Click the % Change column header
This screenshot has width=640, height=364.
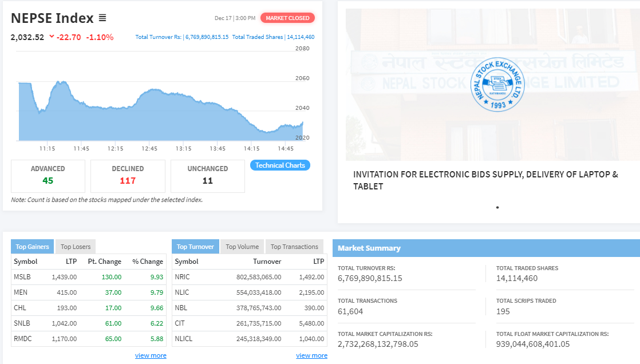click(148, 262)
